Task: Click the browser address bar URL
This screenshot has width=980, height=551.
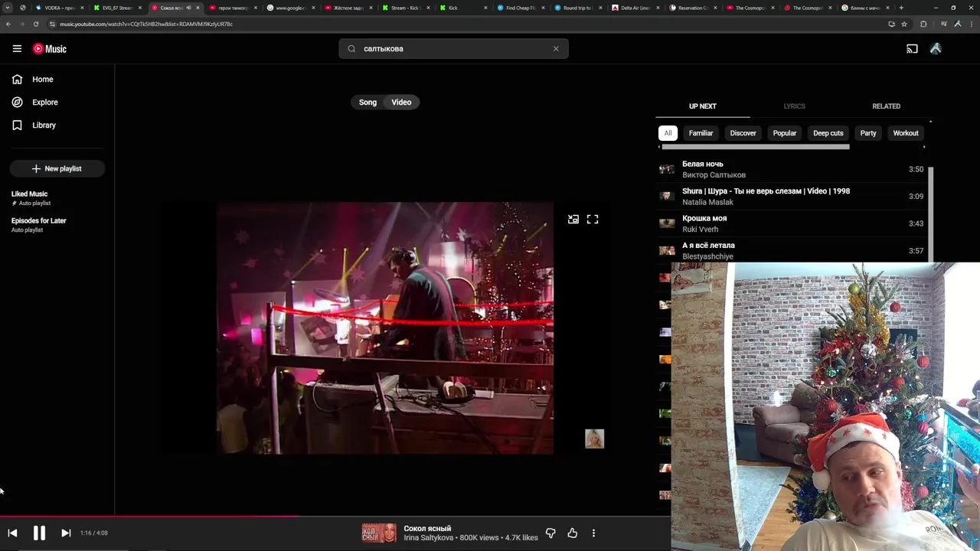Action: pyautogui.click(x=146, y=24)
